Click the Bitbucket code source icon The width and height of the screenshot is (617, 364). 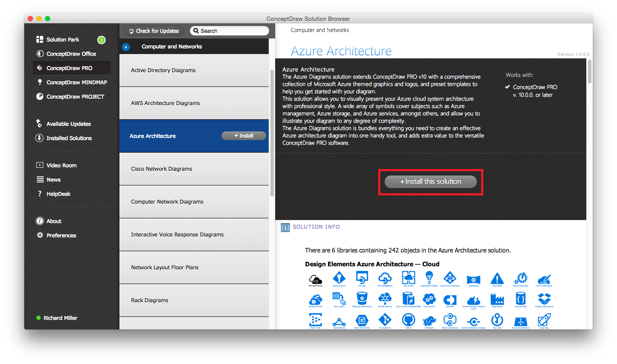click(x=362, y=300)
